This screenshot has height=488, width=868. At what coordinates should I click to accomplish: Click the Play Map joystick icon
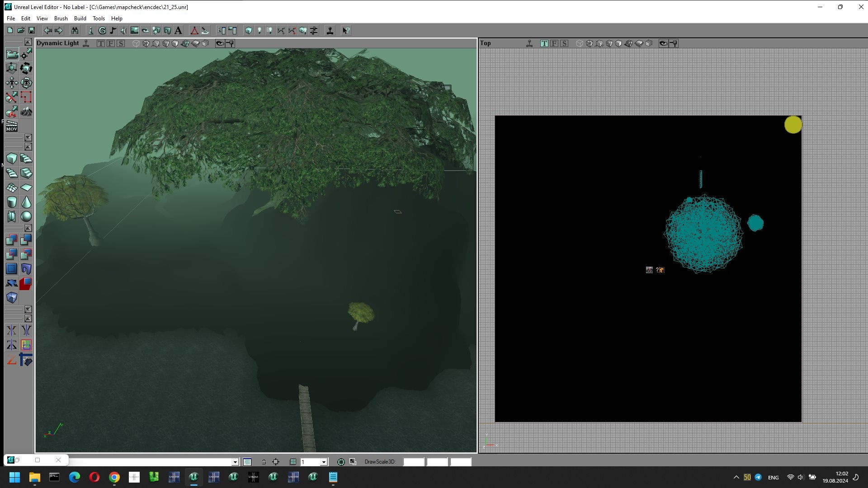[x=330, y=30]
